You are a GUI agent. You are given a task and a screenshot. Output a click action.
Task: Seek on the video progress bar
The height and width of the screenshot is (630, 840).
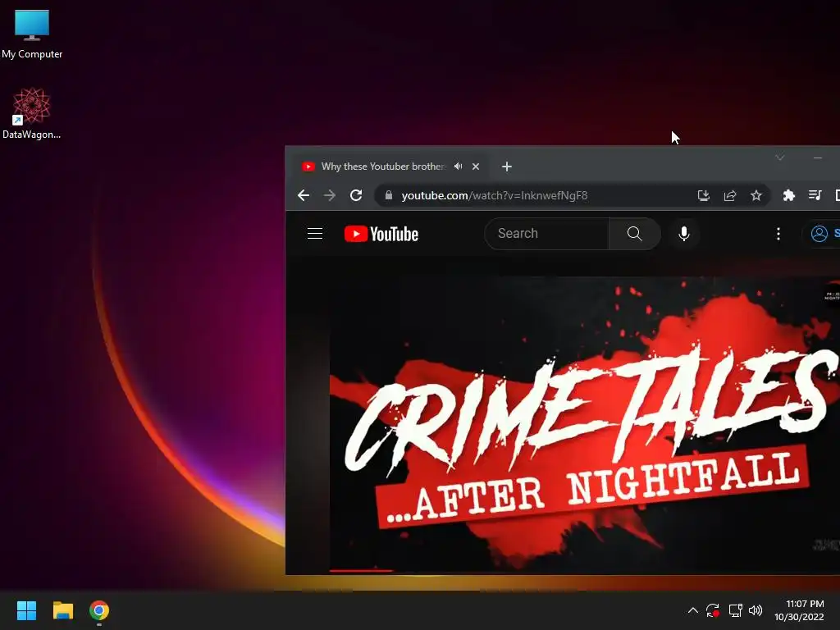[x=584, y=571]
